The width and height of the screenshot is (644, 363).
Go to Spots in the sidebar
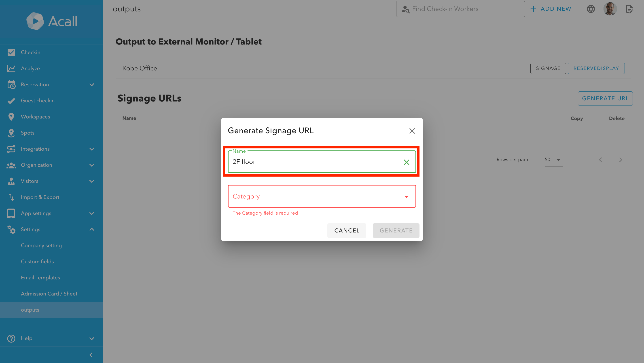(28, 133)
